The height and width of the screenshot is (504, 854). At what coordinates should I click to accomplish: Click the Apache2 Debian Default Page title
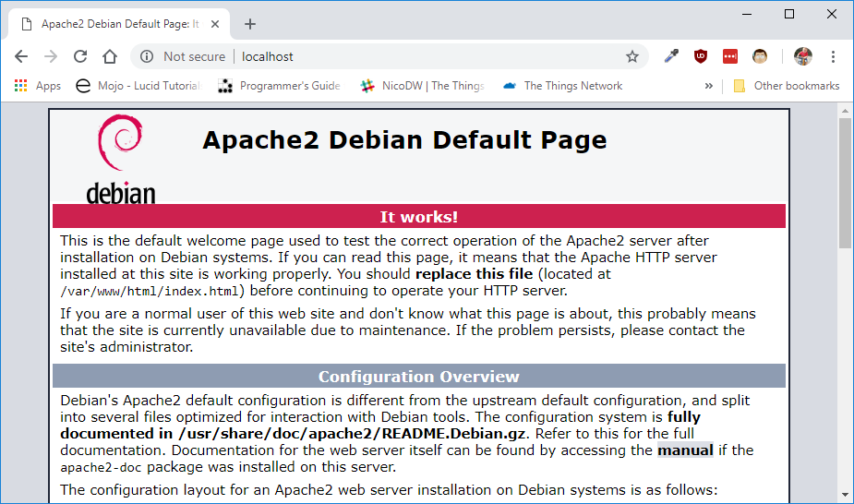click(x=404, y=140)
